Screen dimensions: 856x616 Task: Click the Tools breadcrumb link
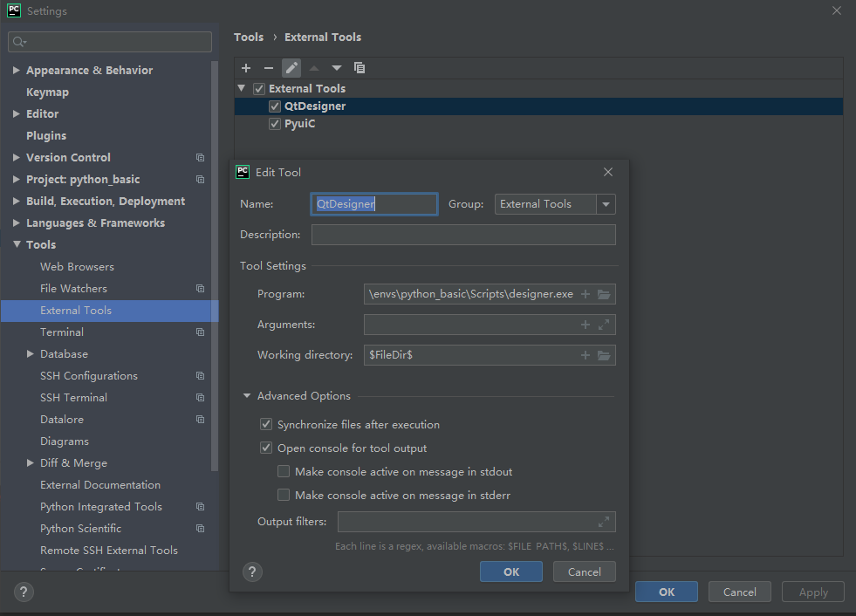249,37
